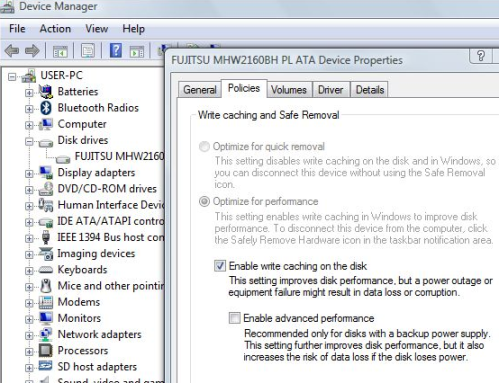This screenshot has width=499, height=383.
Task: Open the blue Help toolbar icon
Action: click(x=116, y=51)
